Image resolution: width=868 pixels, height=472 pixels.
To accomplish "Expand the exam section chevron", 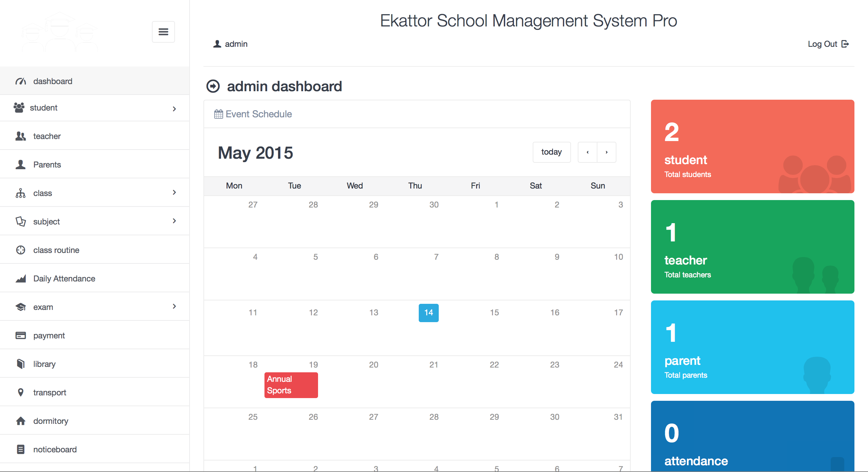I will pyautogui.click(x=174, y=306).
